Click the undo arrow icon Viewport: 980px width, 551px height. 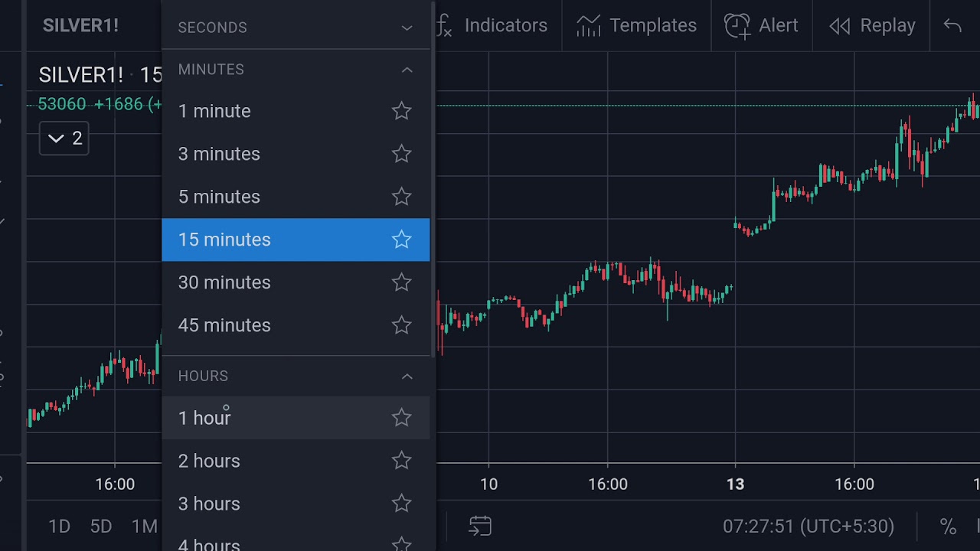(x=952, y=26)
